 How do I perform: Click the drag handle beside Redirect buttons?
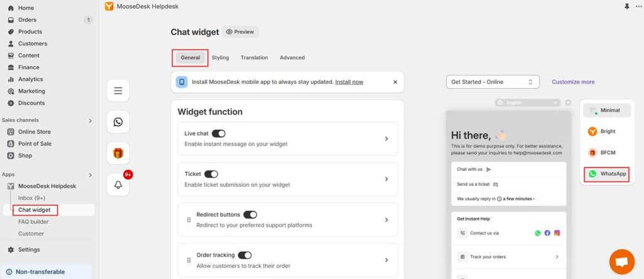click(189, 220)
